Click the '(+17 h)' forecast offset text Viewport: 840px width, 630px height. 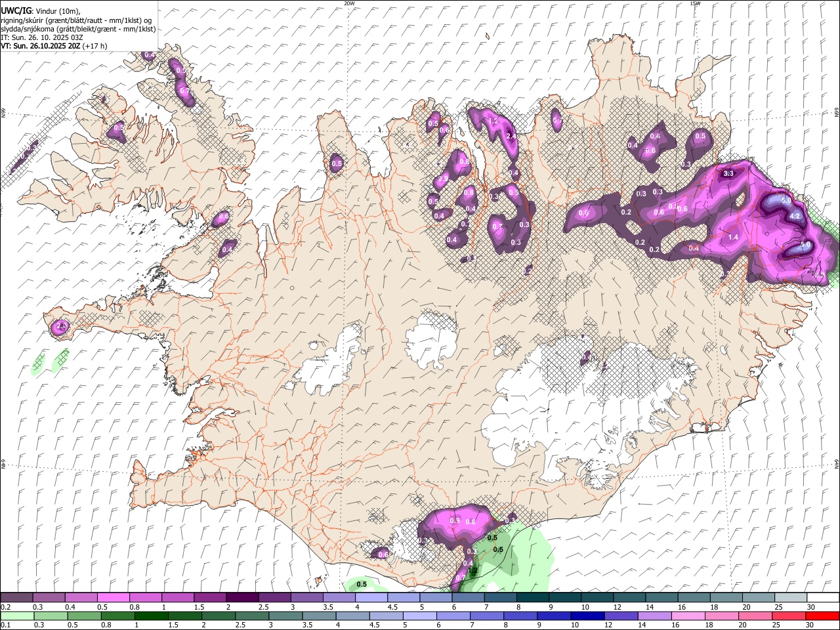[x=95, y=46]
